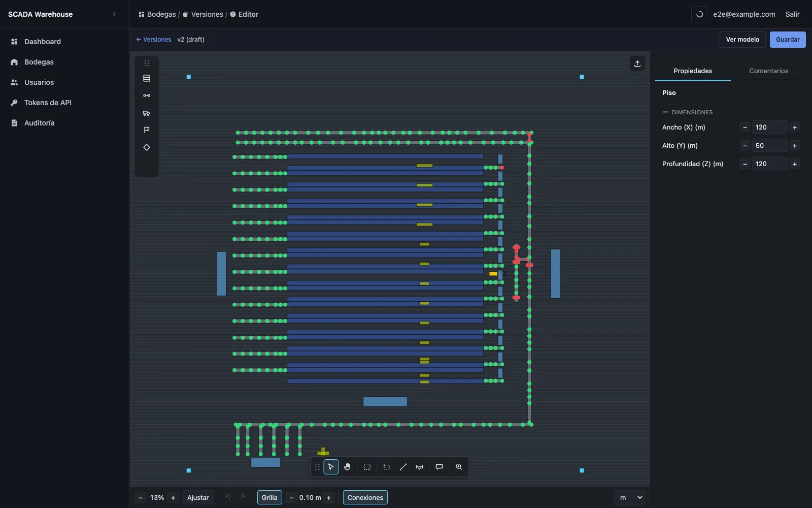
Task: Open the units dropdown showing m
Action: tap(629, 497)
